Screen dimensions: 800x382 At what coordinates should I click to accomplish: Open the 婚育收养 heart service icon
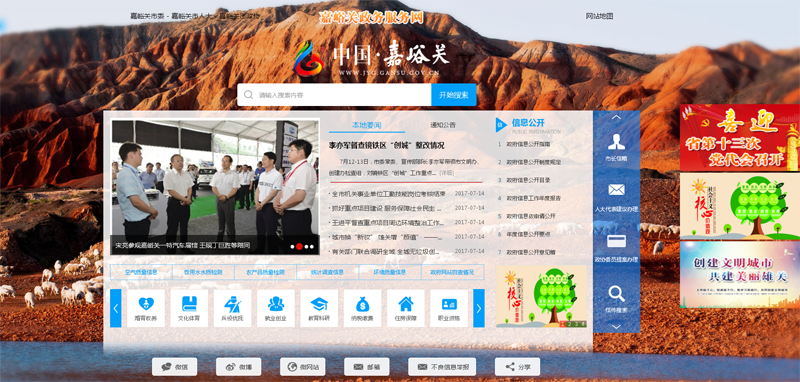[x=146, y=308]
